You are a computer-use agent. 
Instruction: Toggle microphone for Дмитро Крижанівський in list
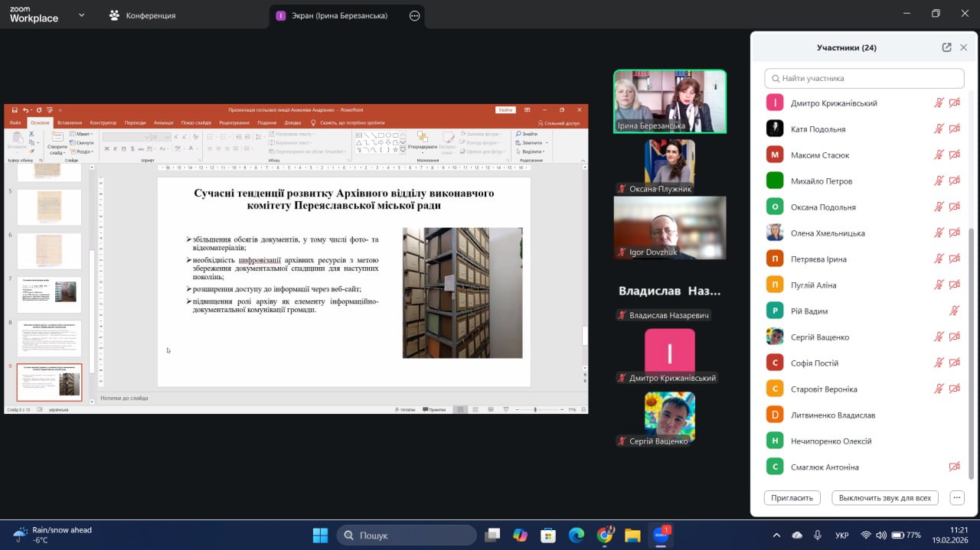pos(939,103)
